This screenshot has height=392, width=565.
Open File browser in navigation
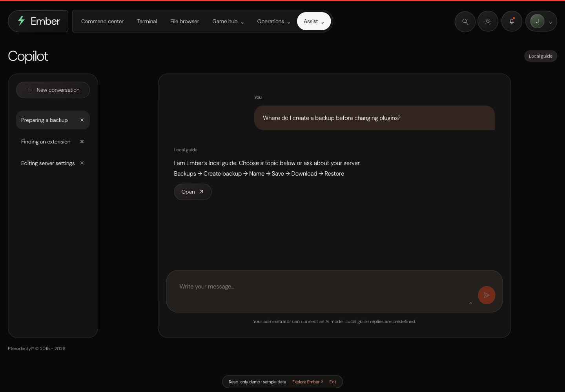(184, 22)
